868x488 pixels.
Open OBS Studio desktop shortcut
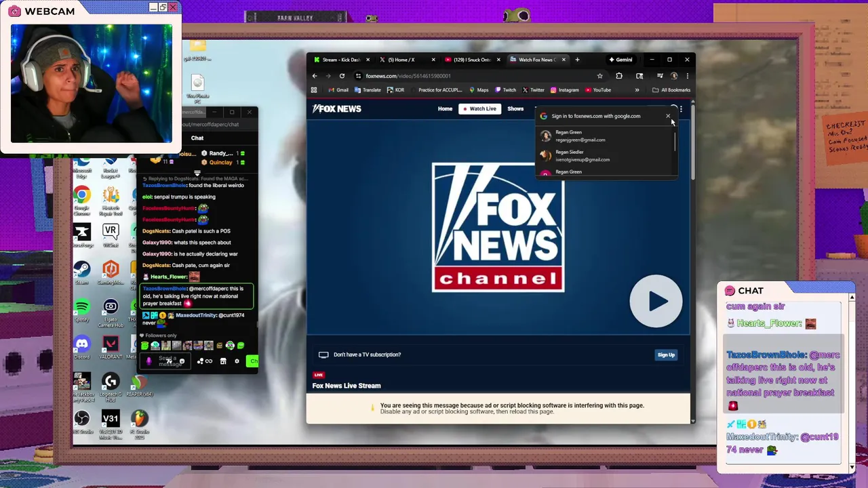tap(82, 423)
